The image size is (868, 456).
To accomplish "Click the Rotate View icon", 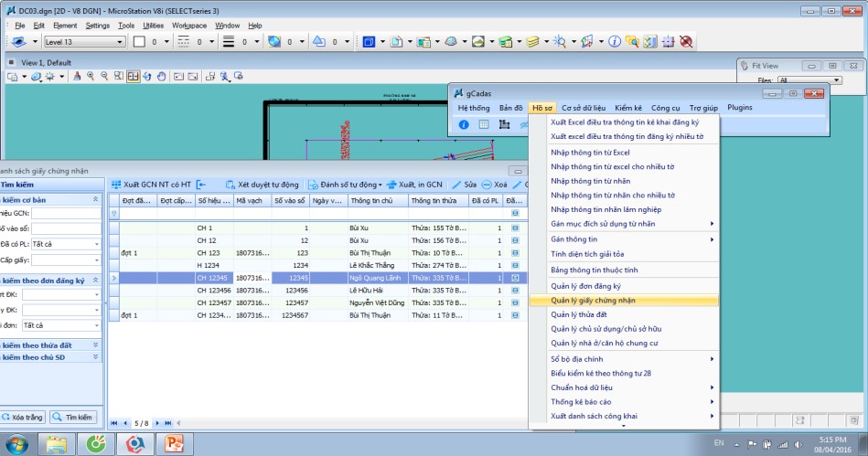I will click(x=147, y=76).
